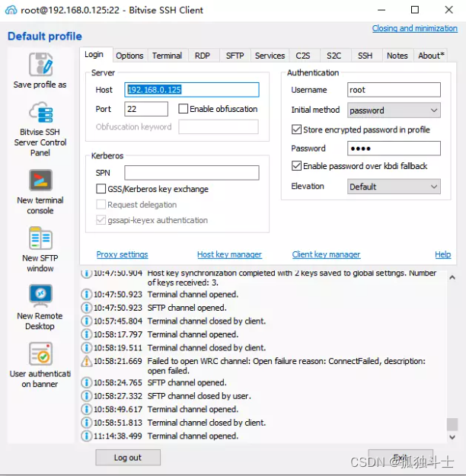Viewport: 466px width, 476px height.
Task: Click the Obfuscation keyword field
Action: click(x=219, y=126)
